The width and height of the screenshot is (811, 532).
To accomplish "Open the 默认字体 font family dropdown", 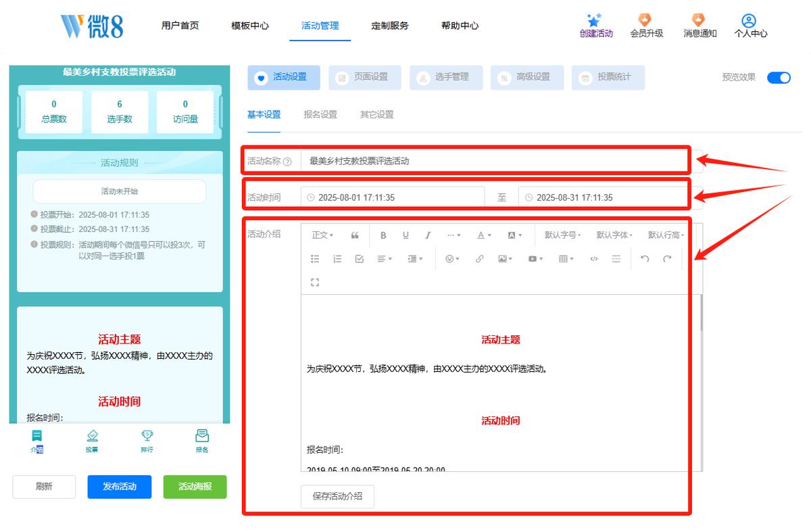I will tap(614, 235).
